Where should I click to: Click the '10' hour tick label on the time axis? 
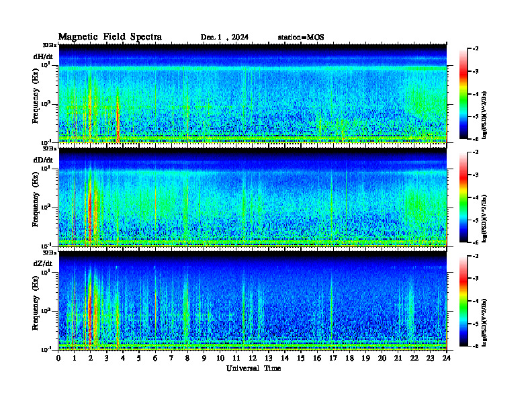coord(220,359)
